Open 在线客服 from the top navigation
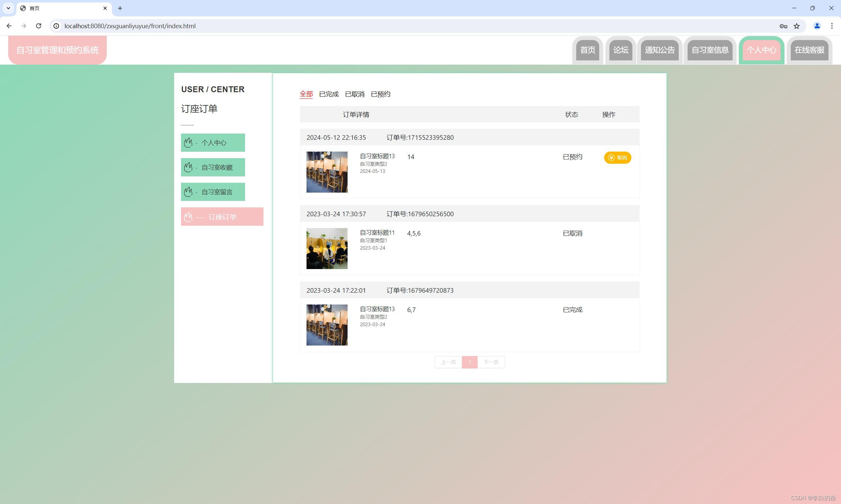The width and height of the screenshot is (841, 504). point(809,50)
